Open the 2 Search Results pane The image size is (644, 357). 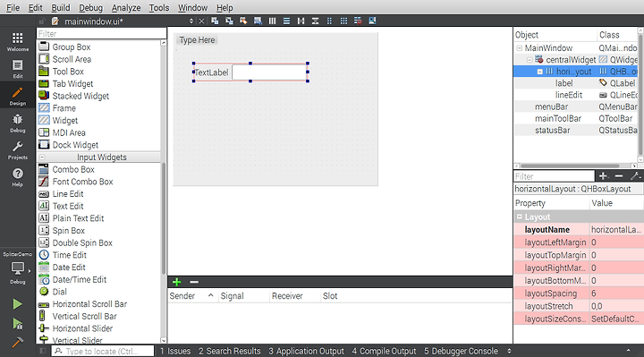coord(230,352)
